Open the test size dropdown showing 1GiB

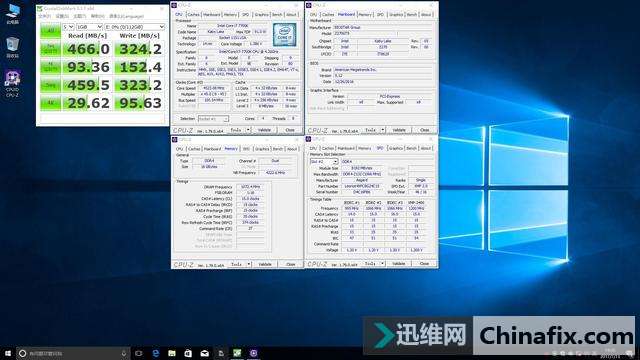89,27
